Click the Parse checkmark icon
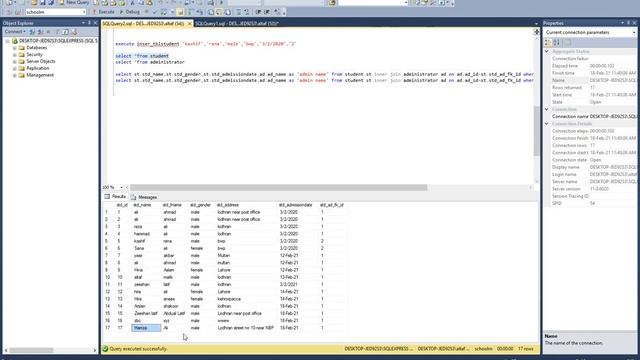Image resolution: width=640 pixels, height=360 pixels. coord(155,12)
